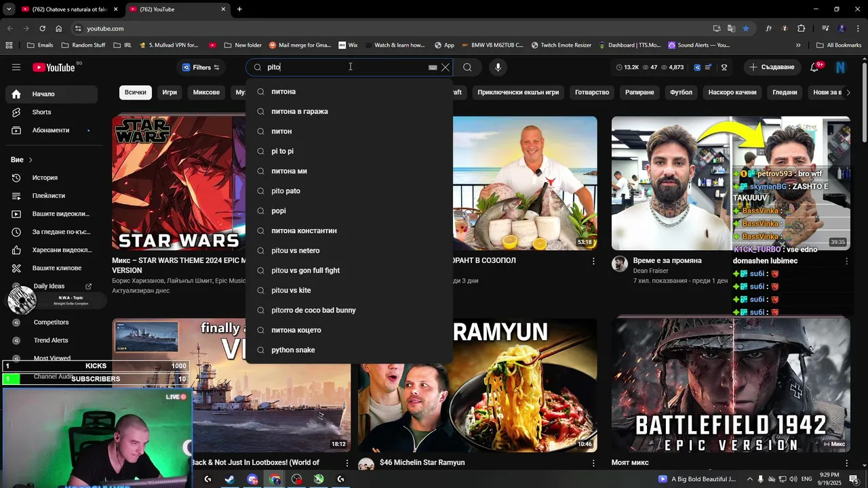This screenshot has height=488, width=868.
Task: Open the notifications bell
Action: pos(814,67)
